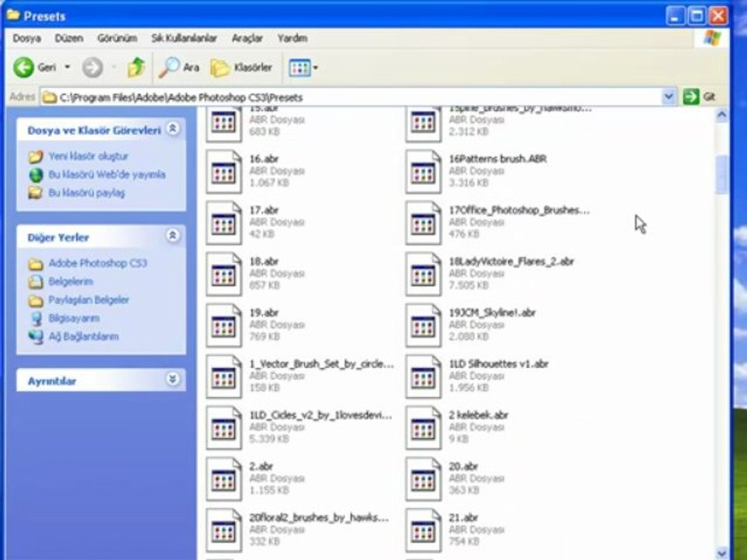Open the Araçlar menu
The height and width of the screenshot is (560, 747).
(x=247, y=38)
